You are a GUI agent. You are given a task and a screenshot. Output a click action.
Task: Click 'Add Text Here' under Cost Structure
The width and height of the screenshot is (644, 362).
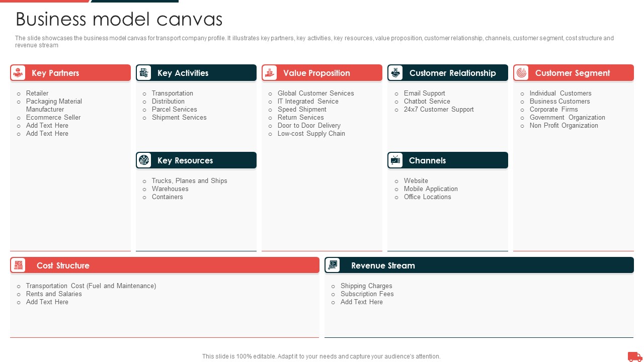pos(47,302)
